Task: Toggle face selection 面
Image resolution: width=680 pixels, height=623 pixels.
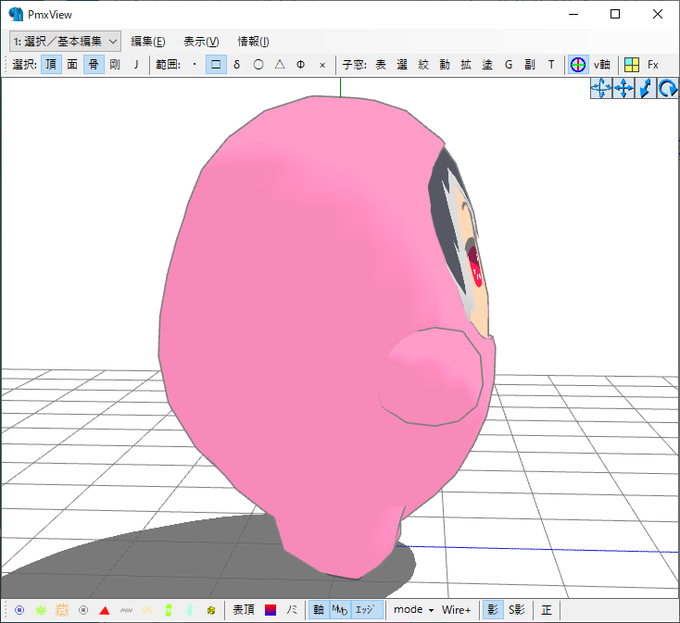Action: coord(72,65)
